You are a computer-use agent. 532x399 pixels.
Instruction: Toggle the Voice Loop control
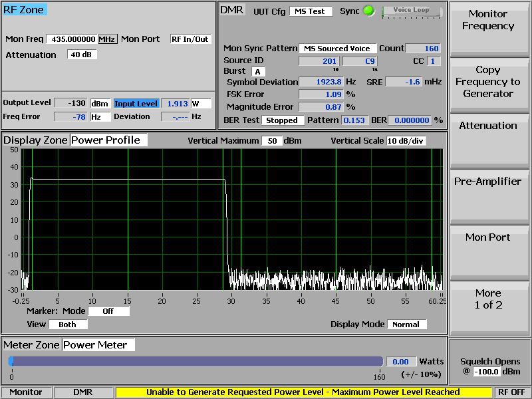pyautogui.click(x=411, y=11)
